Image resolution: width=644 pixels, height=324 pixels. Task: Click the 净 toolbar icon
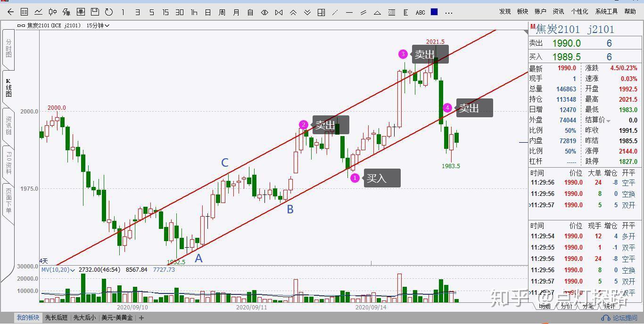pyautogui.click(x=66, y=12)
